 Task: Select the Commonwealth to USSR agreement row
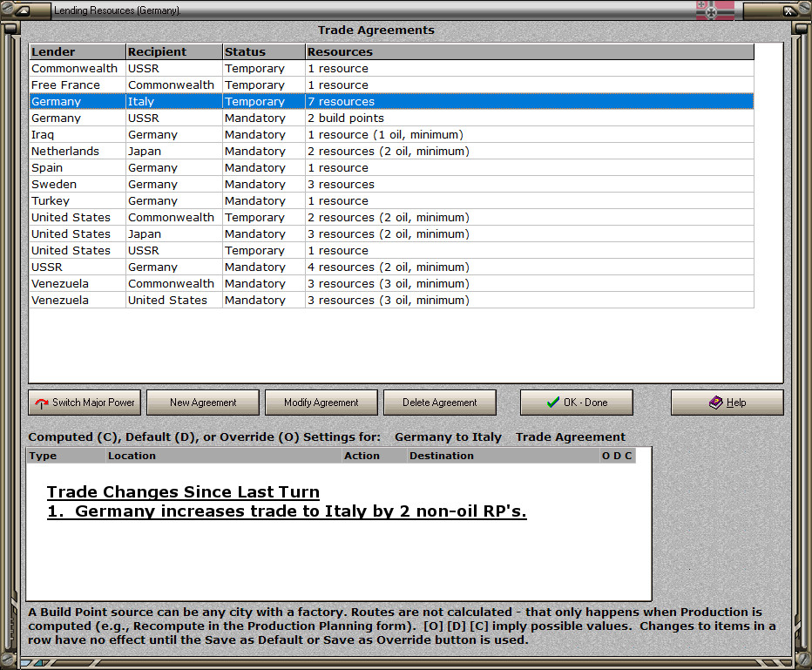[391, 68]
